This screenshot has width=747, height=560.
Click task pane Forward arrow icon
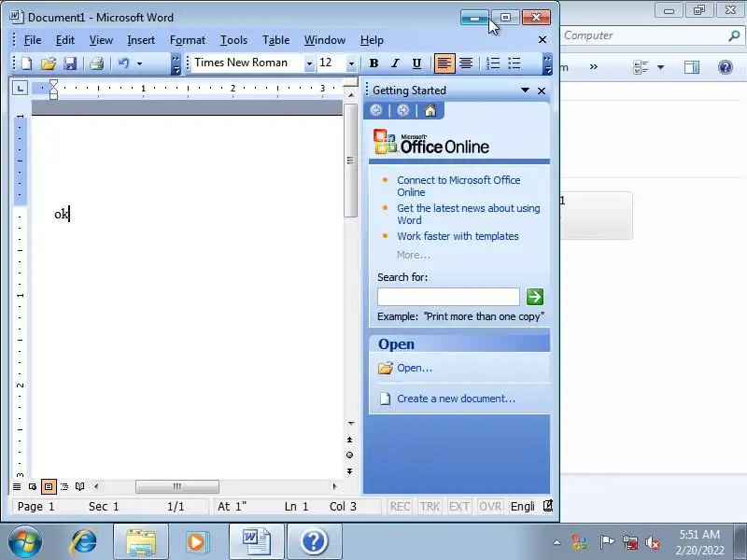click(403, 110)
